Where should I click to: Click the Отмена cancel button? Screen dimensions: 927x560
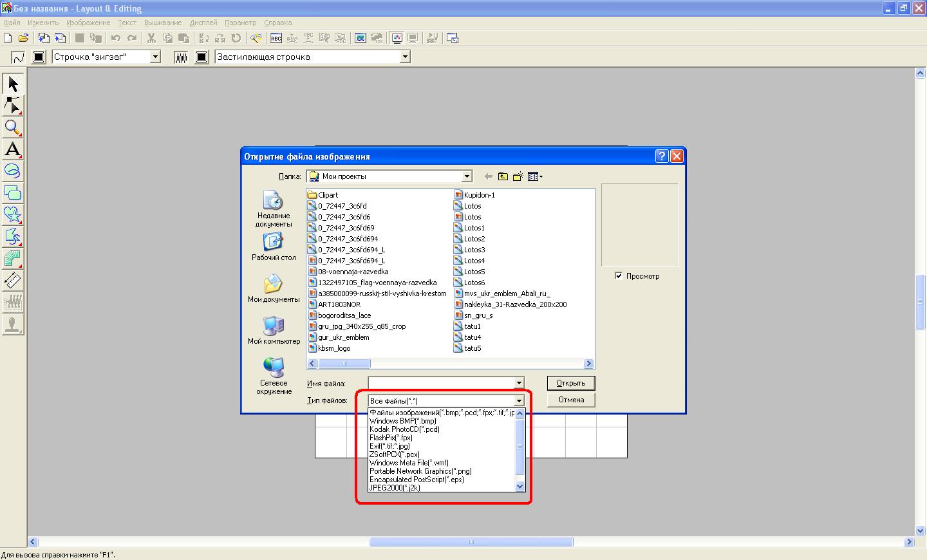pos(571,400)
